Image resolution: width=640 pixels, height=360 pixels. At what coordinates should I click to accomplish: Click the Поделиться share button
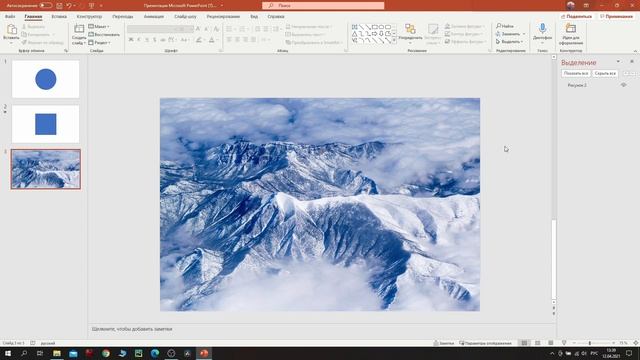[x=576, y=16]
